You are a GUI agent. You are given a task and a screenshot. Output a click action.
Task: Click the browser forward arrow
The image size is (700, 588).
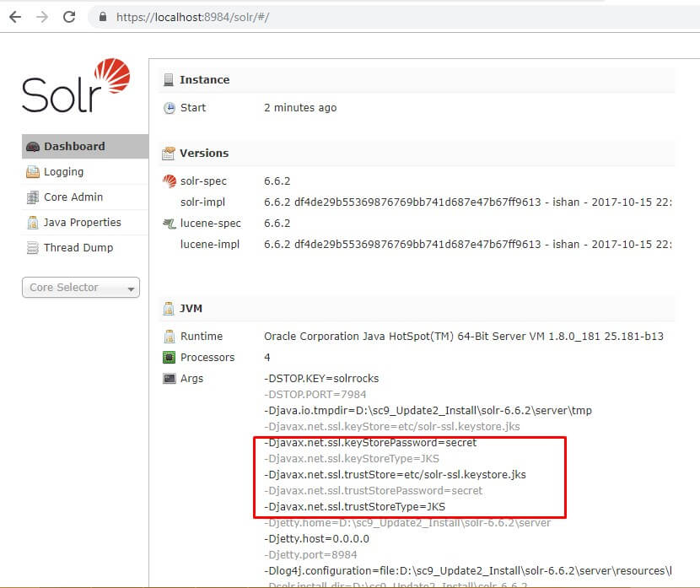click(42, 17)
